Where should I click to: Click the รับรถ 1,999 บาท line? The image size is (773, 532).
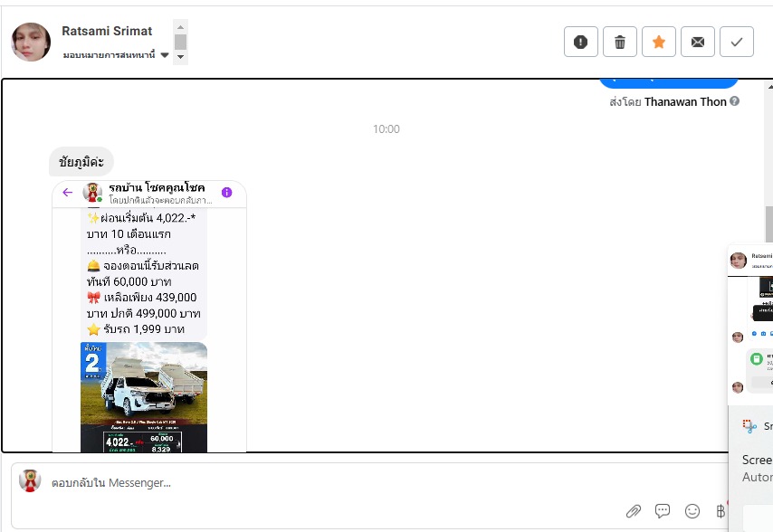[x=136, y=329]
